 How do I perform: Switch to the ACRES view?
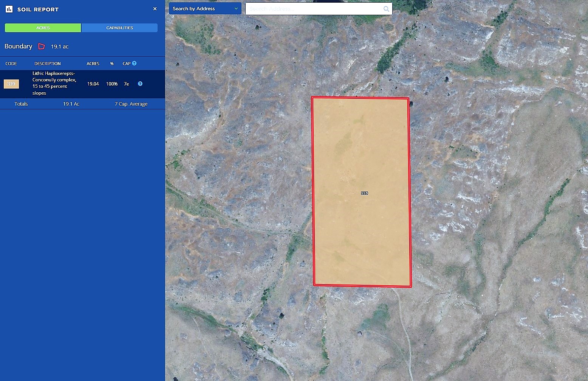pyautogui.click(x=43, y=28)
